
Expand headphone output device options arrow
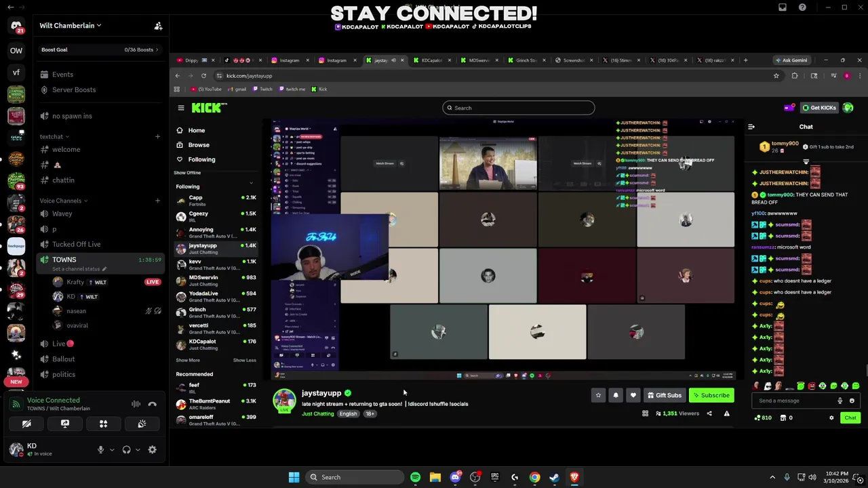tap(138, 449)
